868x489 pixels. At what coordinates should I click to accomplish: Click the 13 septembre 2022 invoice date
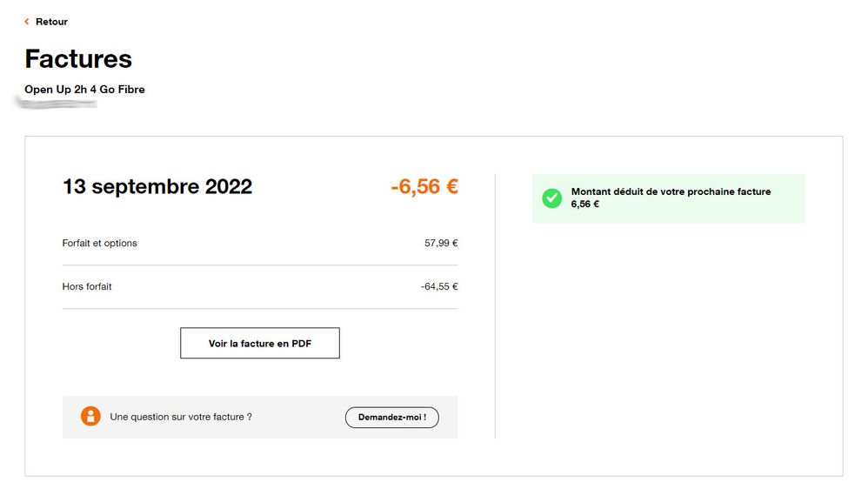157,186
